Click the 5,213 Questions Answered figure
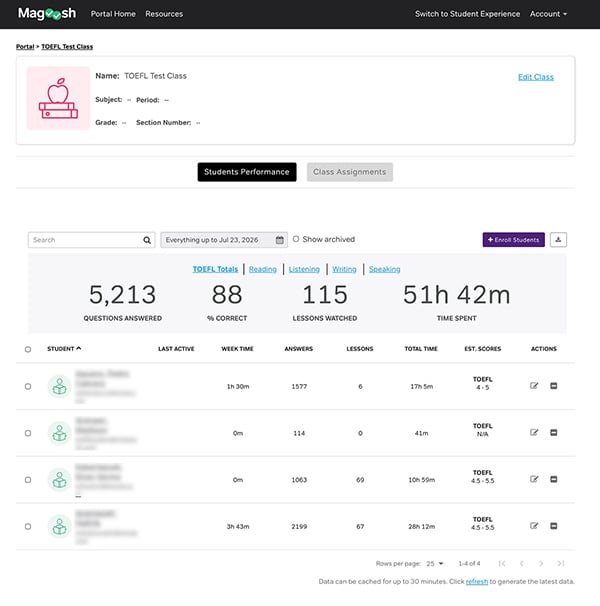The height and width of the screenshot is (606, 600). coord(123,294)
